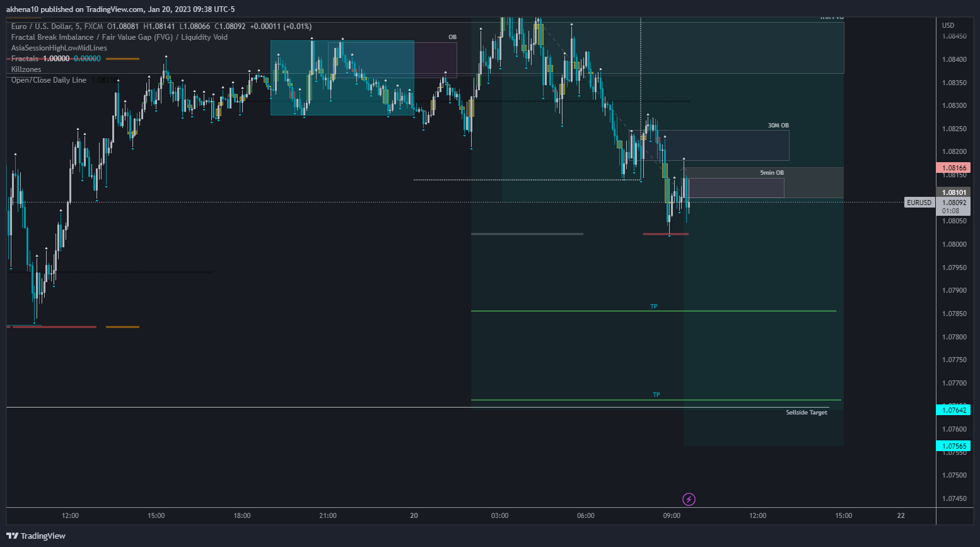Image resolution: width=980 pixels, height=547 pixels.
Task: Click the +0.00011 (+0.01%) change value
Action: [x=281, y=26]
